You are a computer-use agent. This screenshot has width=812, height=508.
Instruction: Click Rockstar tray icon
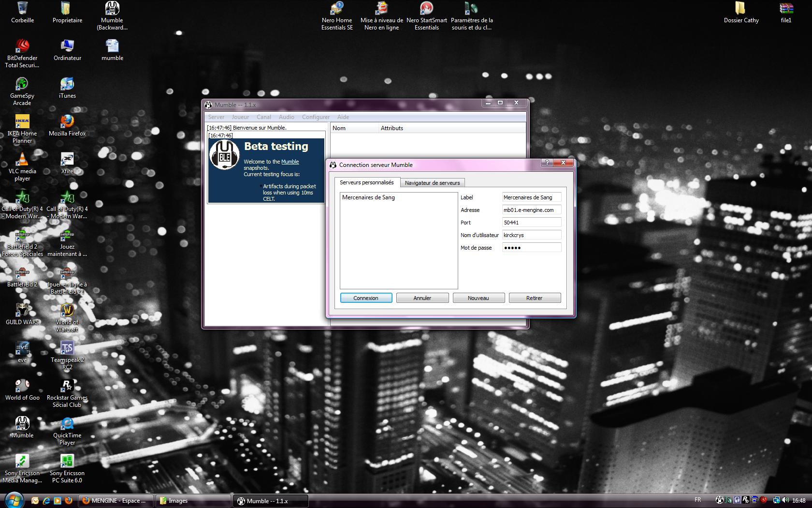746,500
